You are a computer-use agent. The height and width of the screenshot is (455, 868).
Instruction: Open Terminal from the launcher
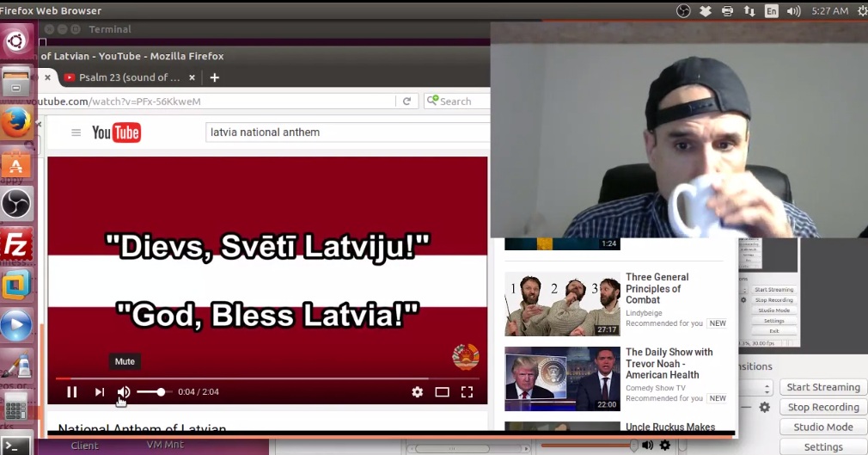coord(15,445)
